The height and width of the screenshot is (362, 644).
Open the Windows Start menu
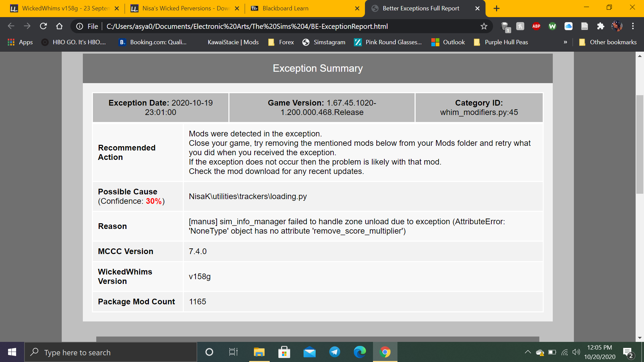pyautogui.click(x=12, y=352)
